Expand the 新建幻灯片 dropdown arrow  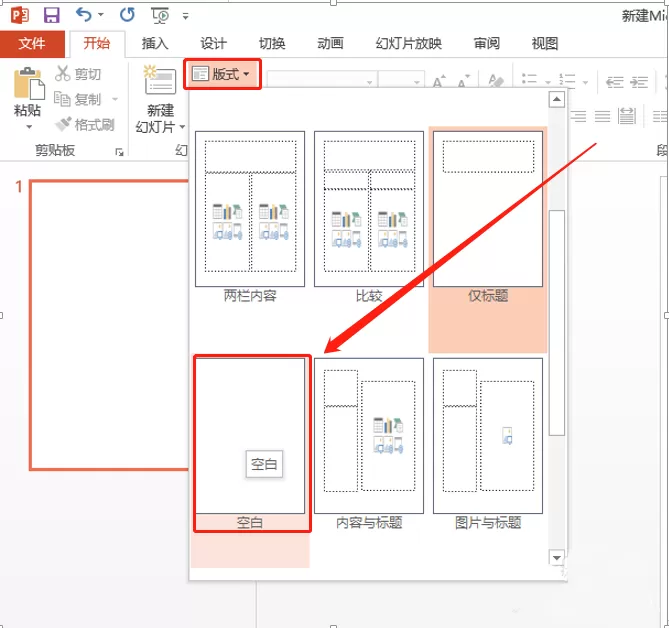click(x=182, y=127)
